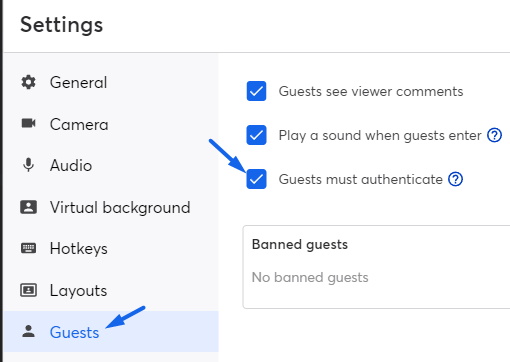Screen dimensions: 510x362
Task: Uncheck Guests see viewer comments
Action: point(256,91)
